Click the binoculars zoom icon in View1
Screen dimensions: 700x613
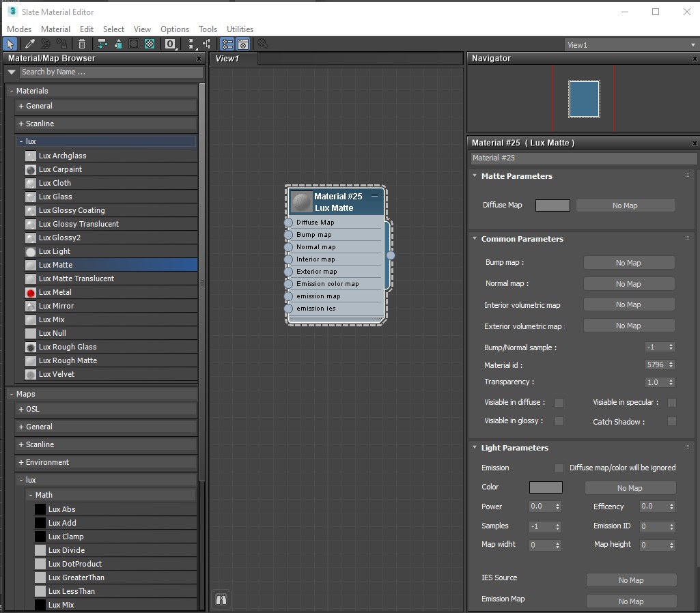[x=221, y=599]
